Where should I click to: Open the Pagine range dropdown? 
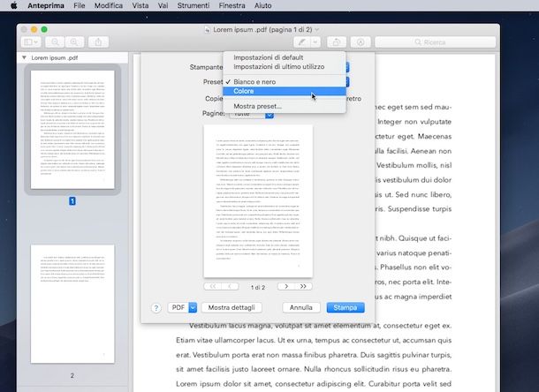(245, 114)
